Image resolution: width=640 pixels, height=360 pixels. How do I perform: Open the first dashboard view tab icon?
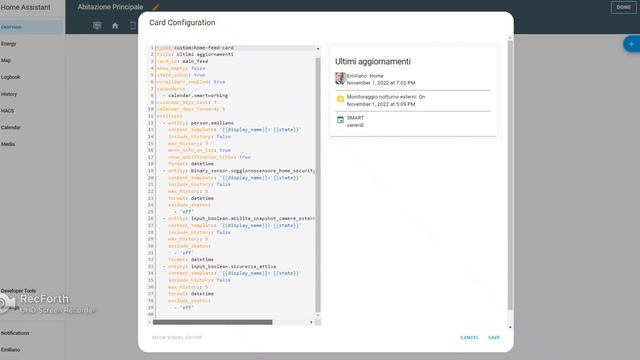click(97, 26)
